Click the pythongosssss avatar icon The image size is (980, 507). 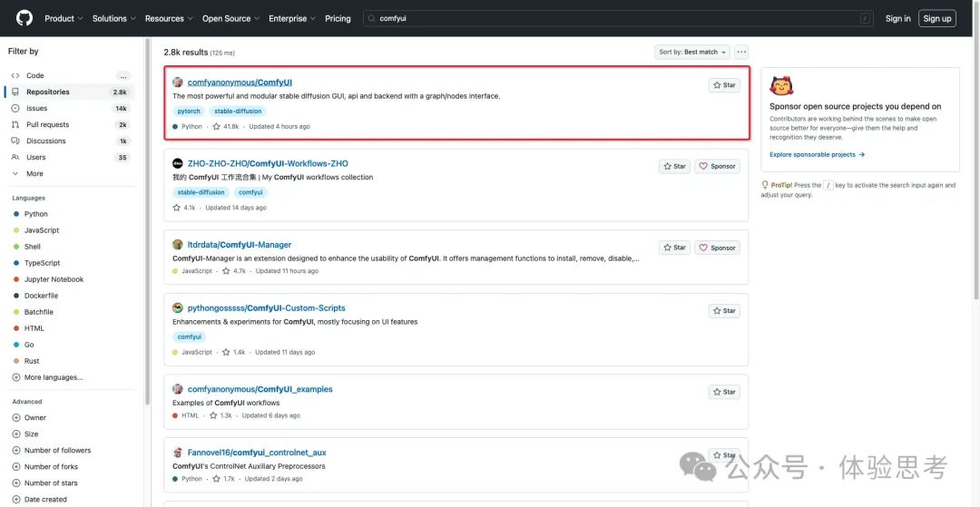[178, 307]
